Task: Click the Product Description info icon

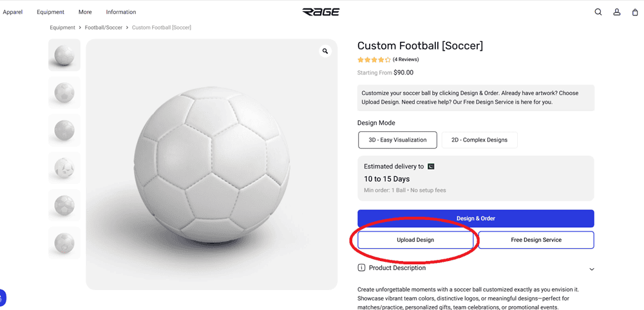Action: coord(361,268)
